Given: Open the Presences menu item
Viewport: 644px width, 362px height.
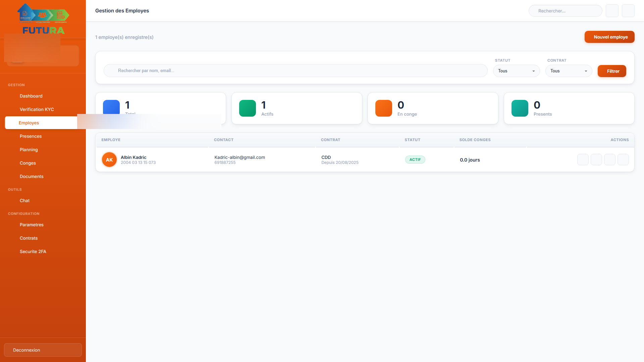Looking at the screenshot, I should [x=31, y=136].
